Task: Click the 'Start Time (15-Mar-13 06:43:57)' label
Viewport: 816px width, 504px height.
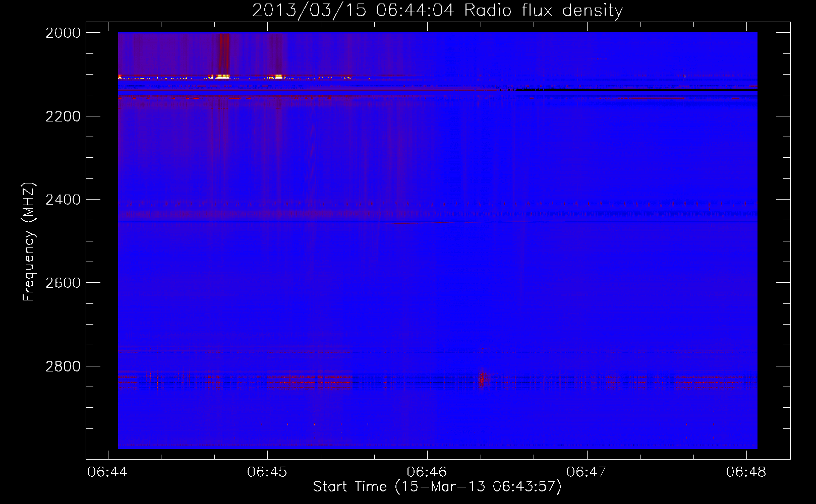Action: (x=437, y=487)
